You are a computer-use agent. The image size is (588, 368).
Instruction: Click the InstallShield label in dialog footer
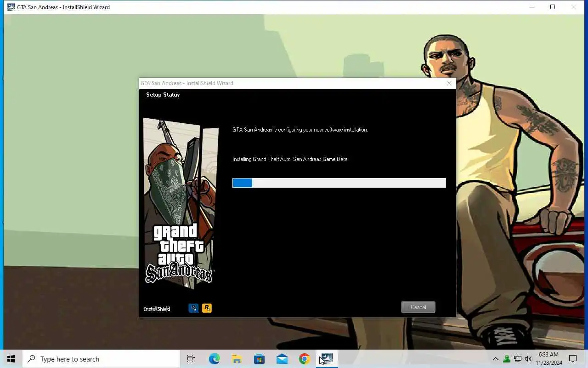coord(157,309)
